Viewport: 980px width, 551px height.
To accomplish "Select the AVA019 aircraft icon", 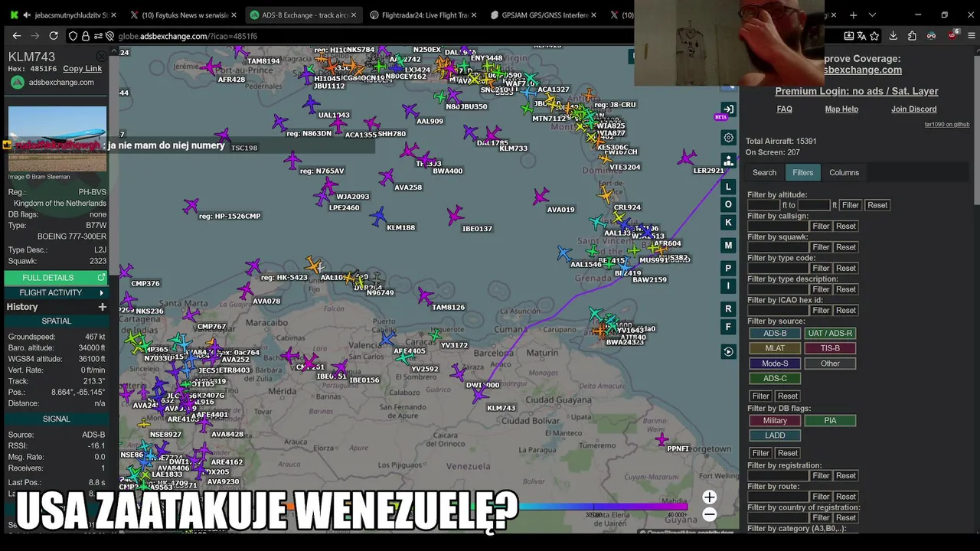I will point(541,197).
